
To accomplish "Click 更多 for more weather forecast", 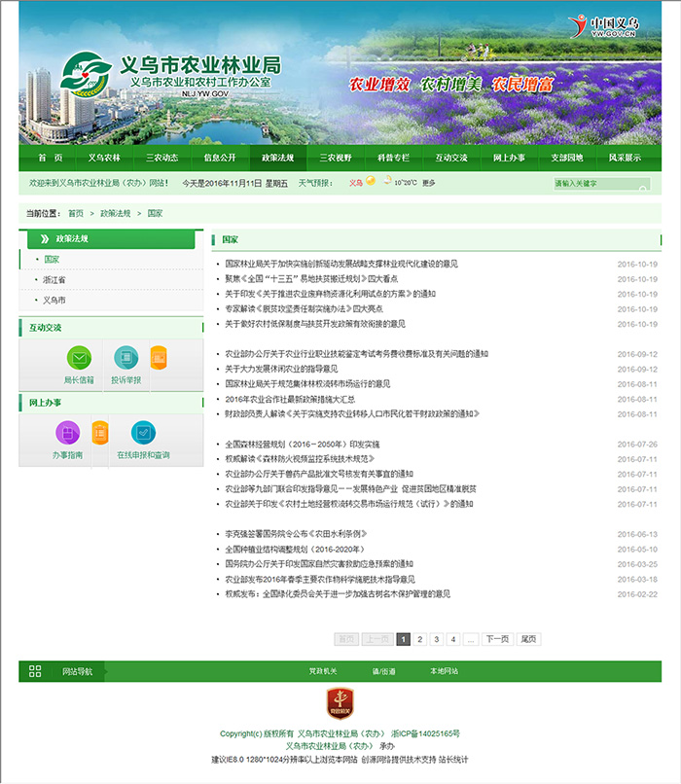I will coord(429,183).
